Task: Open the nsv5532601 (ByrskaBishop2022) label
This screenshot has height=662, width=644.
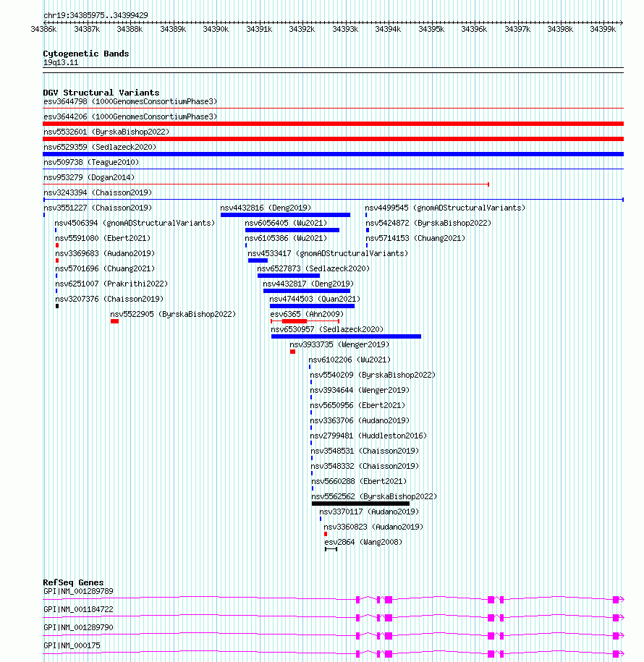Action: point(106,132)
